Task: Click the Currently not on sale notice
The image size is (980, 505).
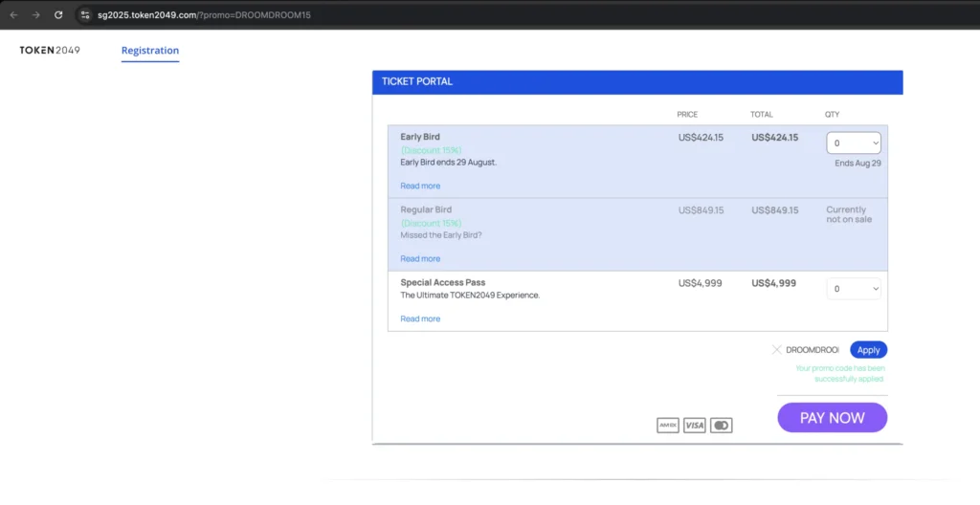Action: coord(849,214)
